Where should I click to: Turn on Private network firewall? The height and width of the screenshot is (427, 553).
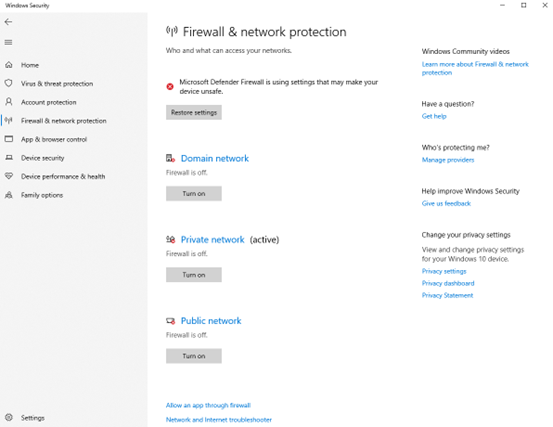pyautogui.click(x=194, y=275)
